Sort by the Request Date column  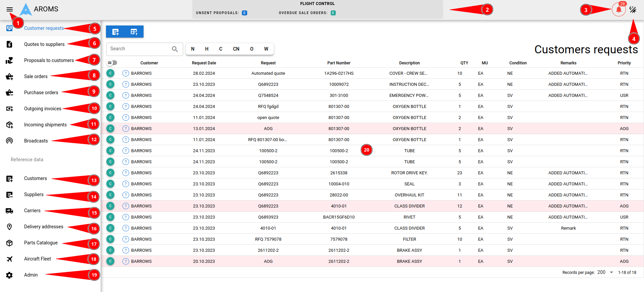pos(204,63)
